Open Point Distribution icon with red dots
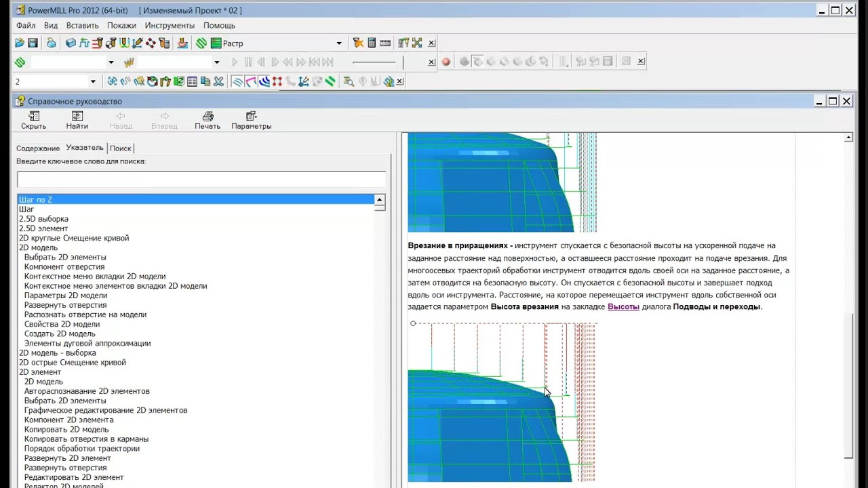This screenshot has height=488, width=868. (x=151, y=43)
